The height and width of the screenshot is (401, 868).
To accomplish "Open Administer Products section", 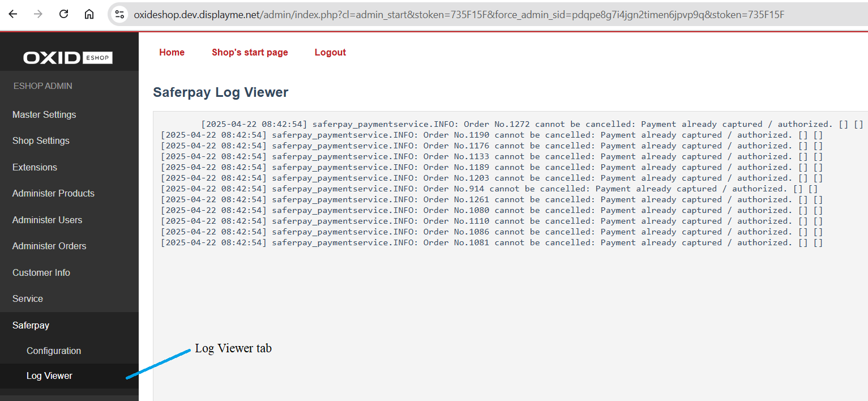I will [x=53, y=193].
